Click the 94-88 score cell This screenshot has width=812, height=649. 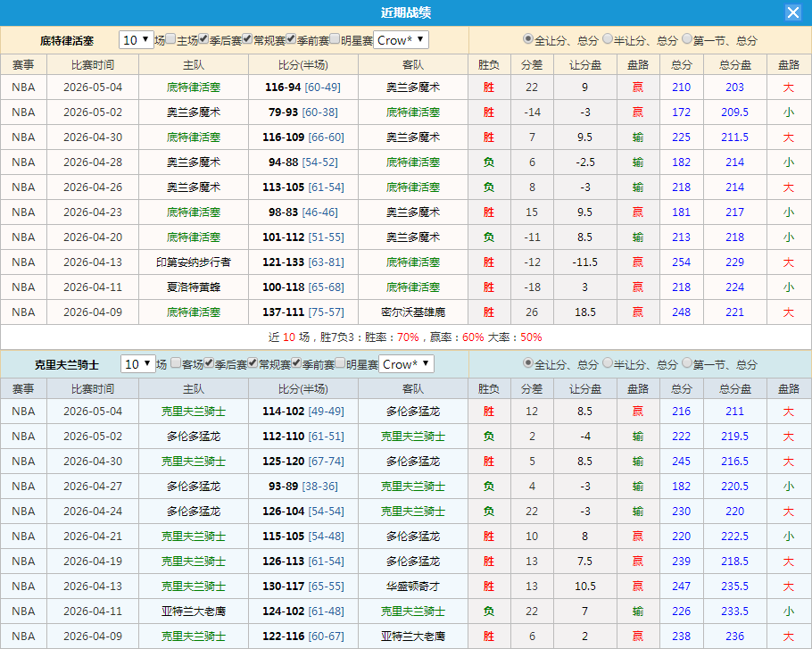click(x=303, y=162)
